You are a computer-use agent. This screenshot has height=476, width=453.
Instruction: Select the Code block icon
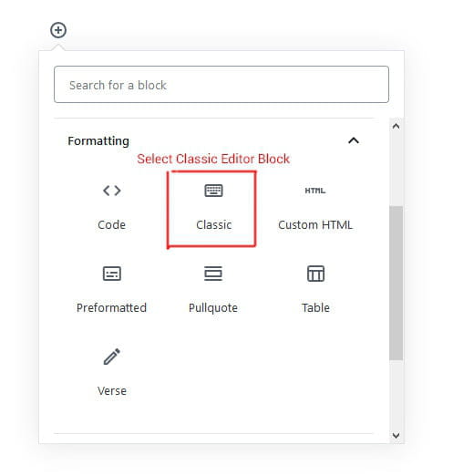[112, 191]
